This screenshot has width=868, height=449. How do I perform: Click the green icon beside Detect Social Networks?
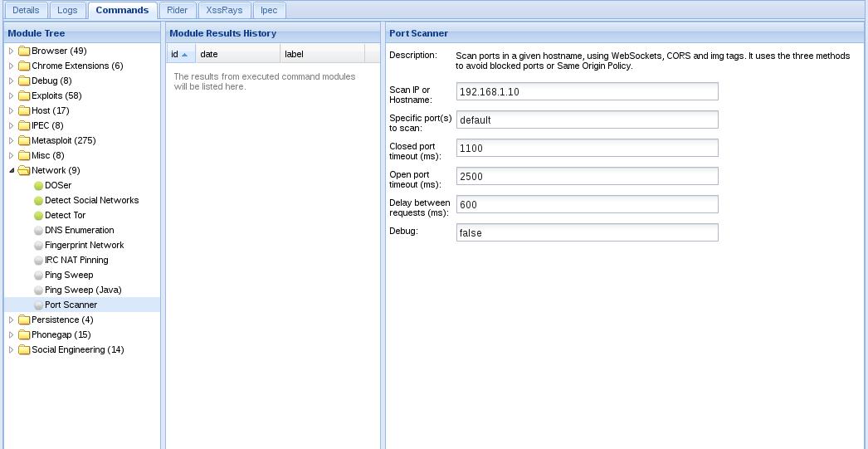[38, 200]
